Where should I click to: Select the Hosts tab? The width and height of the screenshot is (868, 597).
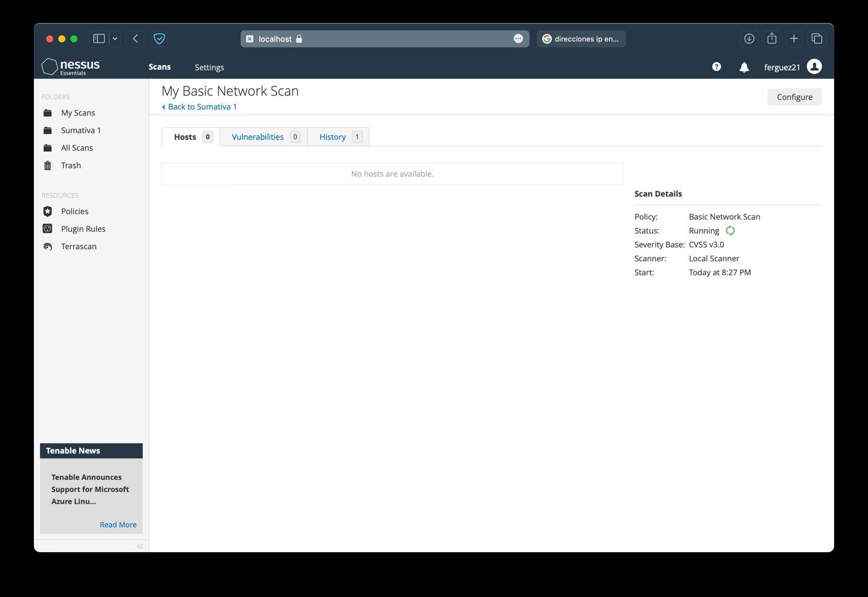click(x=191, y=137)
